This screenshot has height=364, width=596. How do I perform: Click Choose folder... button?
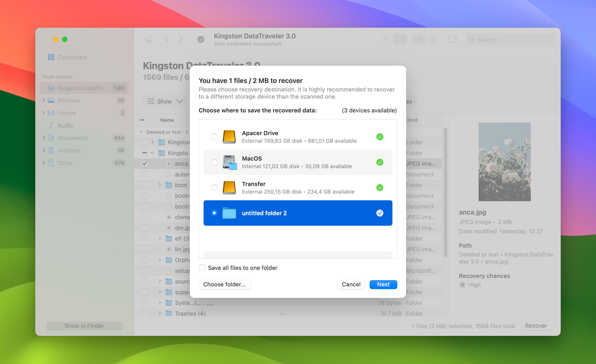tap(225, 284)
